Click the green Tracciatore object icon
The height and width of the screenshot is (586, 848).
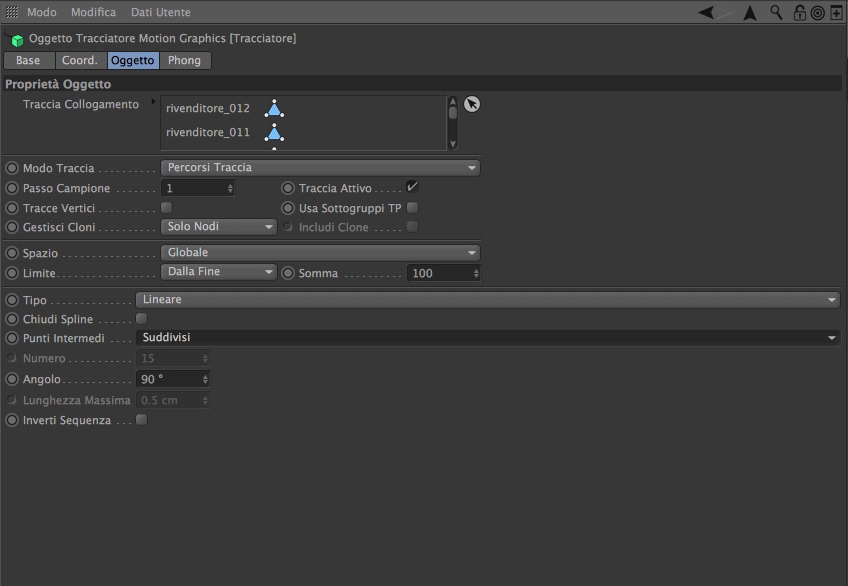pyautogui.click(x=17, y=40)
